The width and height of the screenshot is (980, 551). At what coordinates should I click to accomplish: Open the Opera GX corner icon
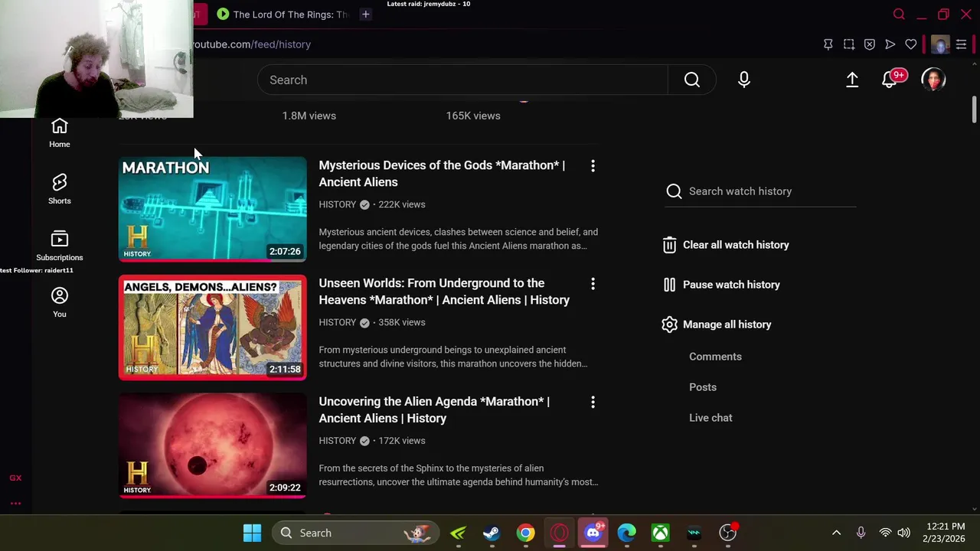click(x=15, y=478)
